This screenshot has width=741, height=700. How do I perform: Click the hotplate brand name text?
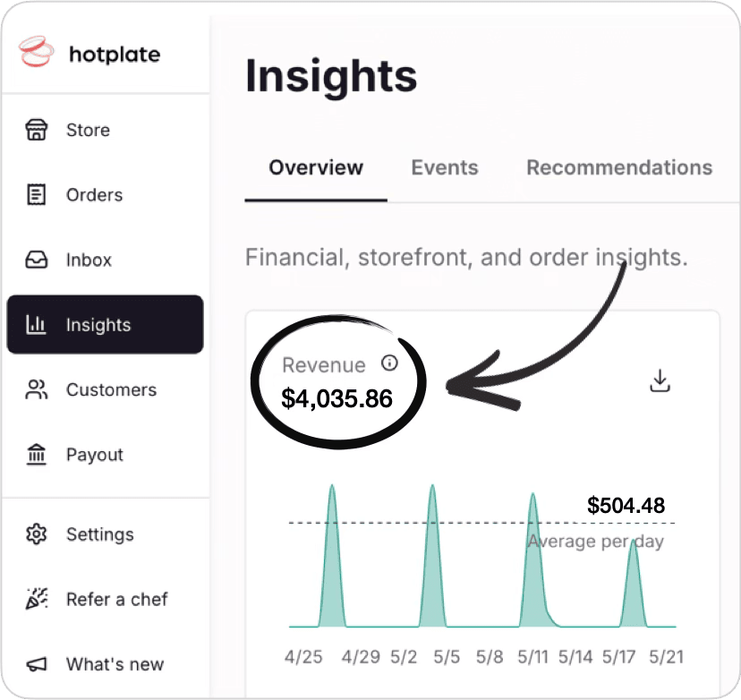click(x=115, y=54)
